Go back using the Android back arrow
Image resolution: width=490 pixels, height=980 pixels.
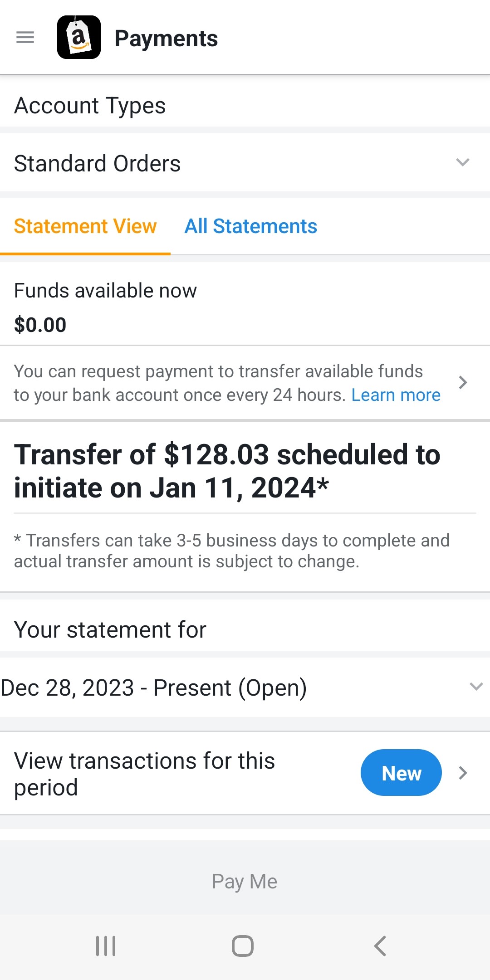pyautogui.click(x=380, y=946)
